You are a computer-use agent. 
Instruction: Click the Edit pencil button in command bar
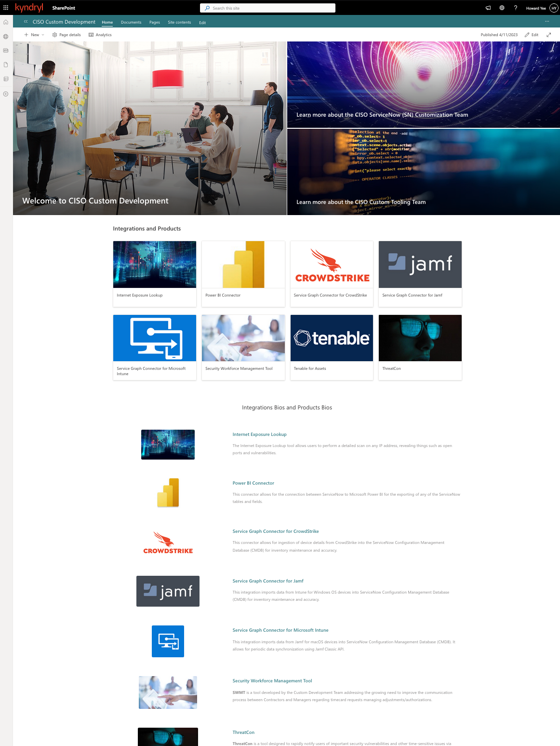[532, 35]
